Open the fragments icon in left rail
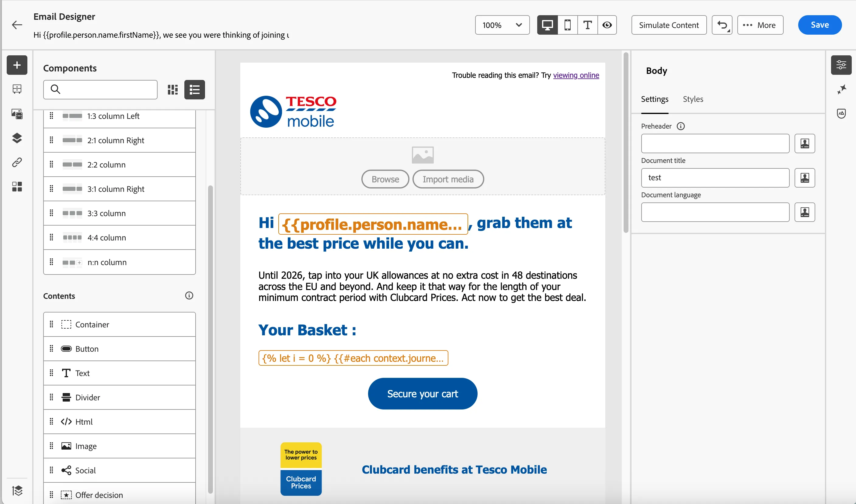 tap(17, 89)
